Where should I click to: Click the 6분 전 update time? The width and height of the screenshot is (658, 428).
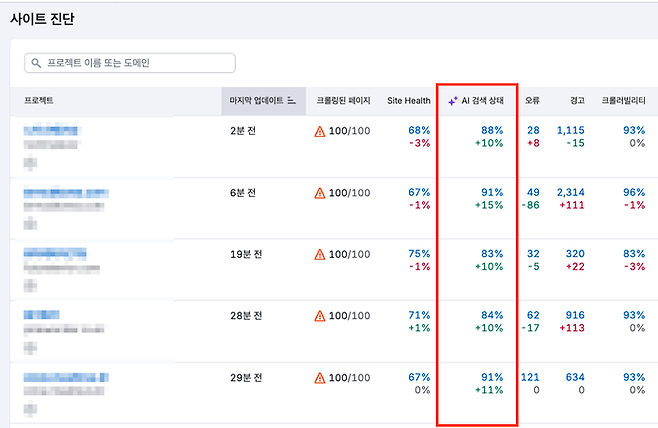tap(243, 193)
